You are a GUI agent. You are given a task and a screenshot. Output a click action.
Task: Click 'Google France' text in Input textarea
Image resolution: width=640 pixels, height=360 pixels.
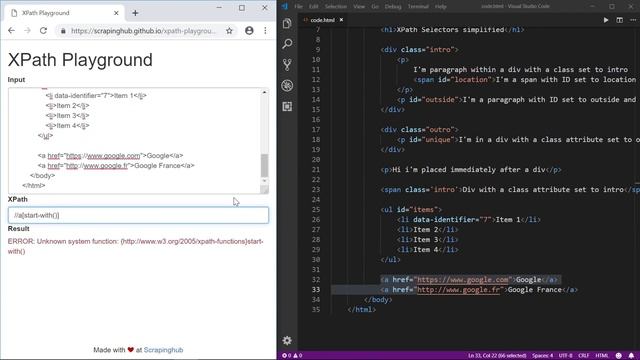tap(157, 165)
